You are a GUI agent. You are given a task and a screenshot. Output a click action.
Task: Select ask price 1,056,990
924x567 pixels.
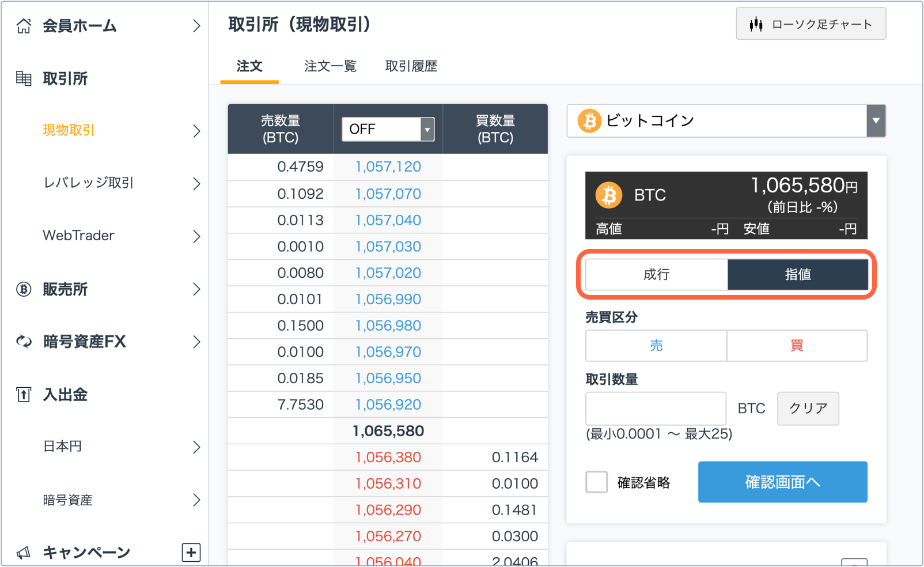pos(388,299)
